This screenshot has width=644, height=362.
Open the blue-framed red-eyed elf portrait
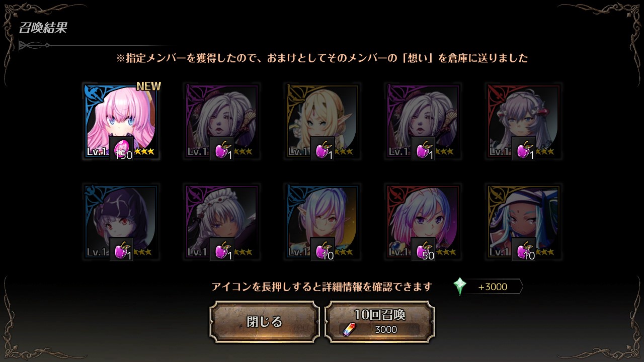pyautogui.click(x=323, y=222)
